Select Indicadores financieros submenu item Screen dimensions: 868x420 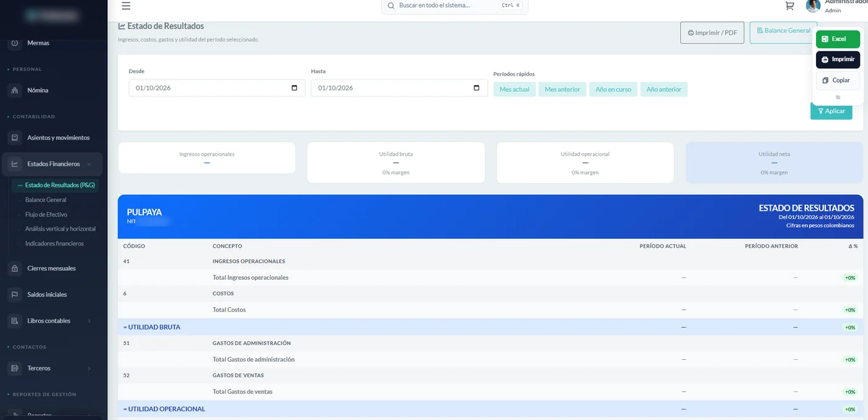(x=55, y=244)
